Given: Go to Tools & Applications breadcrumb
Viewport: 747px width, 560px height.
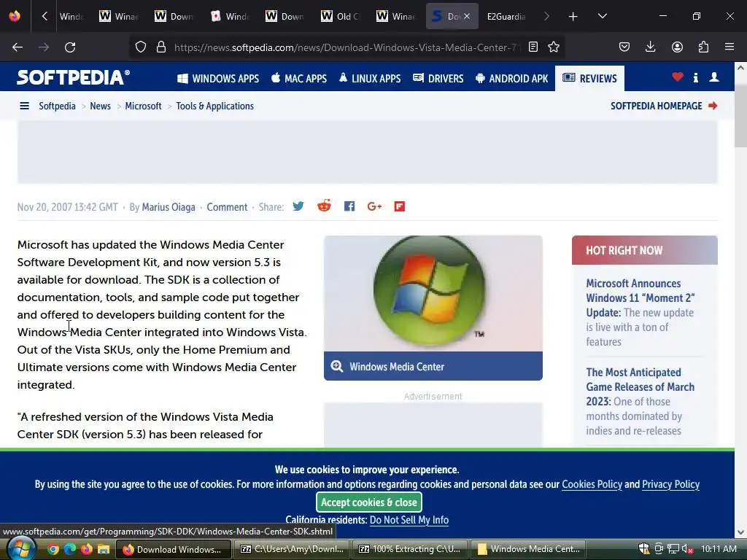Looking at the screenshot, I should (x=215, y=106).
